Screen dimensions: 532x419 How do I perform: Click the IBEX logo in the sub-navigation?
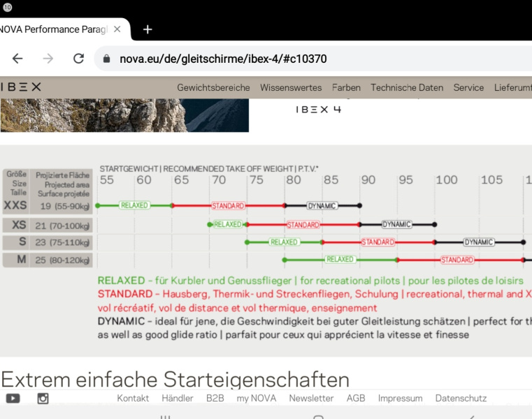[21, 87]
